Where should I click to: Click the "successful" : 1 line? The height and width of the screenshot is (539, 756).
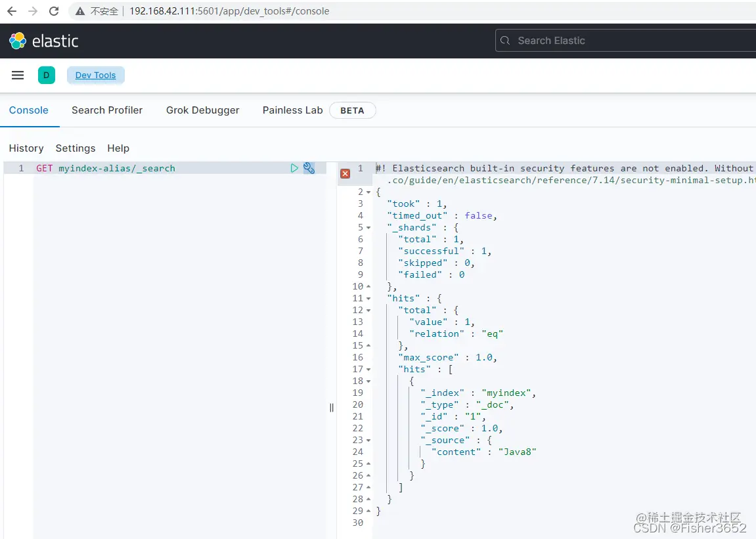445,251
